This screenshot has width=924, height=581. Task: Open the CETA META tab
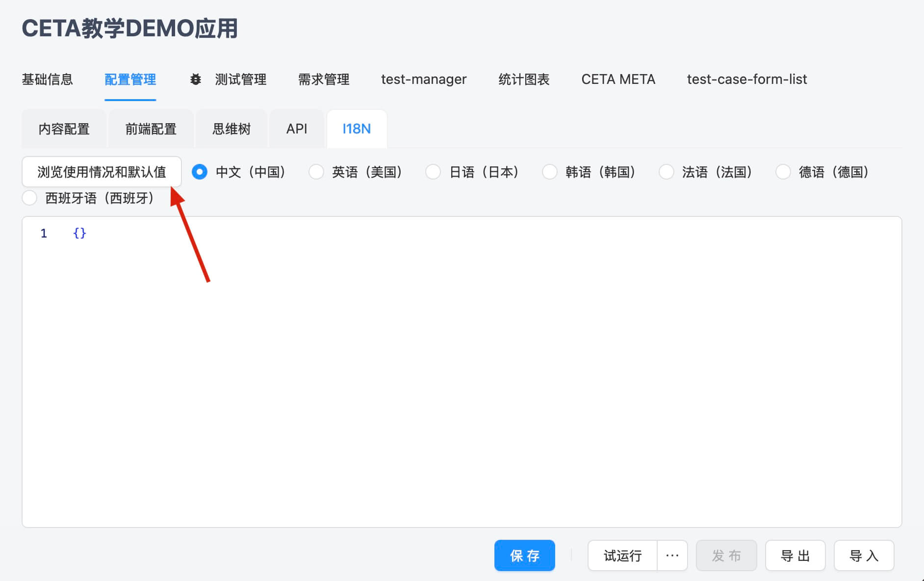click(x=618, y=79)
